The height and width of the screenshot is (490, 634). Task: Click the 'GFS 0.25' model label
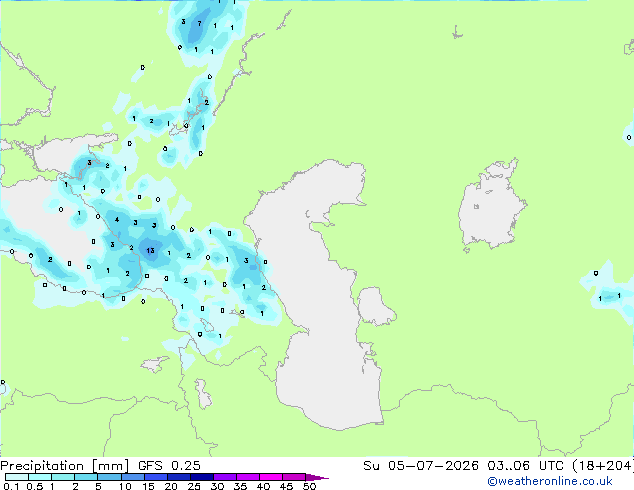(x=169, y=466)
